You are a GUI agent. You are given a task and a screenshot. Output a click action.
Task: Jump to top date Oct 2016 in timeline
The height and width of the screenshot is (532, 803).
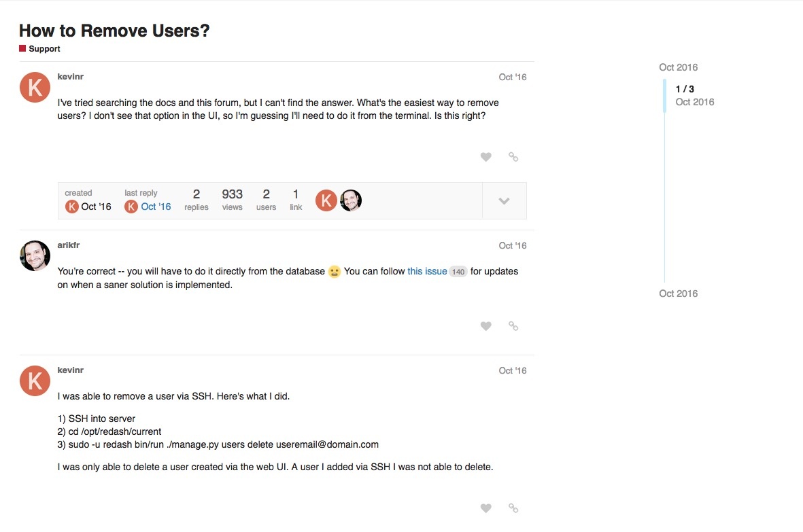click(x=678, y=67)
